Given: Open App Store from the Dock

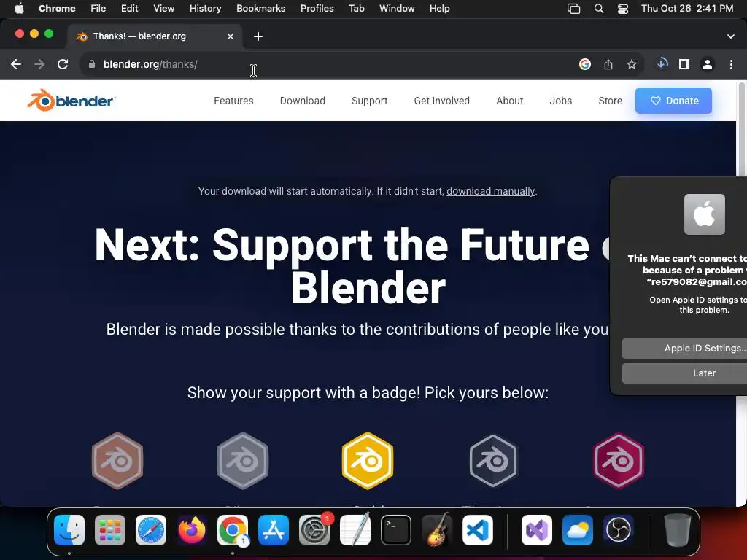Looking at the screenshot, I should (274, 530).
